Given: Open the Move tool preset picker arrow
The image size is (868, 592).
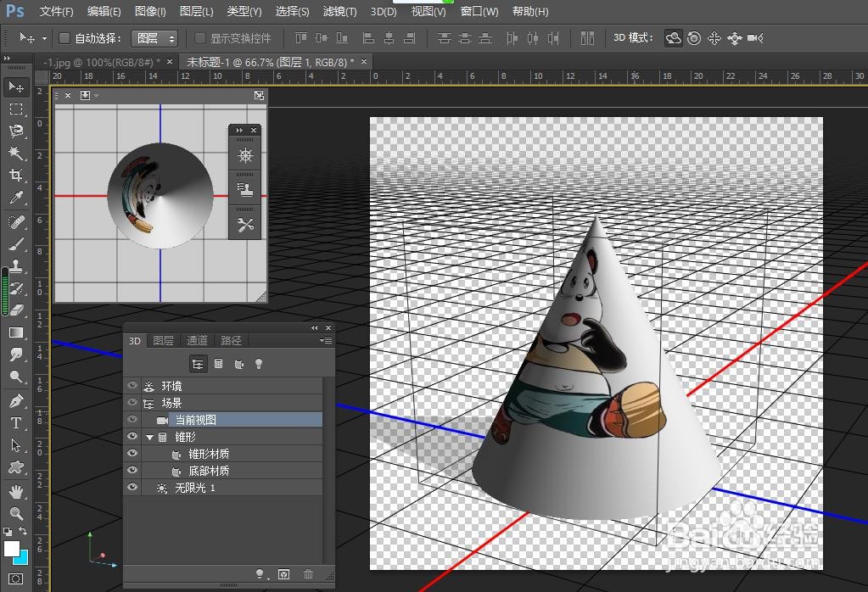Looking at the screenshot, I should (44, 39).
